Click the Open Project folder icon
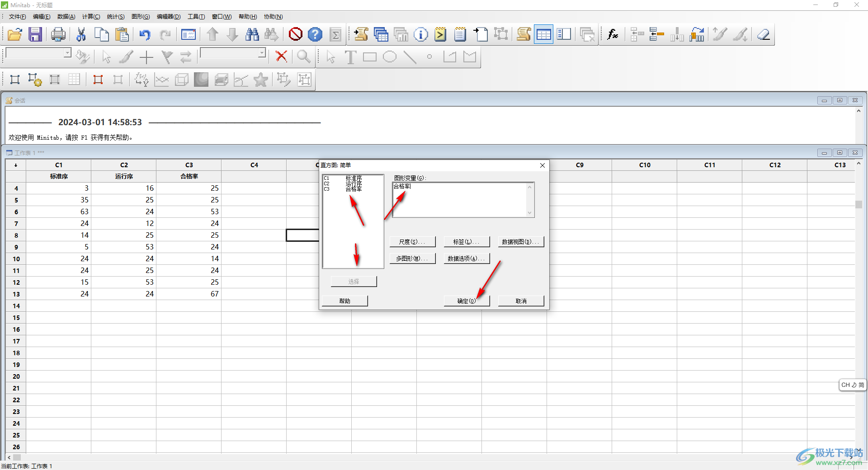 (15, 34)
